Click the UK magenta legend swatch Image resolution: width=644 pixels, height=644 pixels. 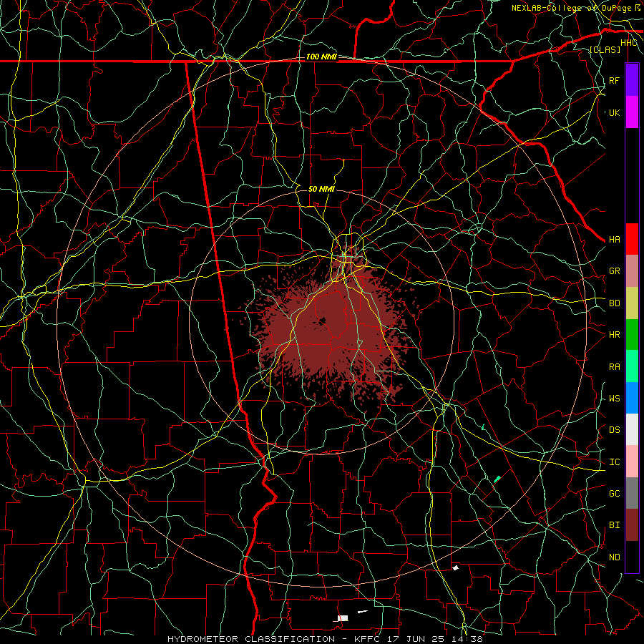click(x=632, y=112)
